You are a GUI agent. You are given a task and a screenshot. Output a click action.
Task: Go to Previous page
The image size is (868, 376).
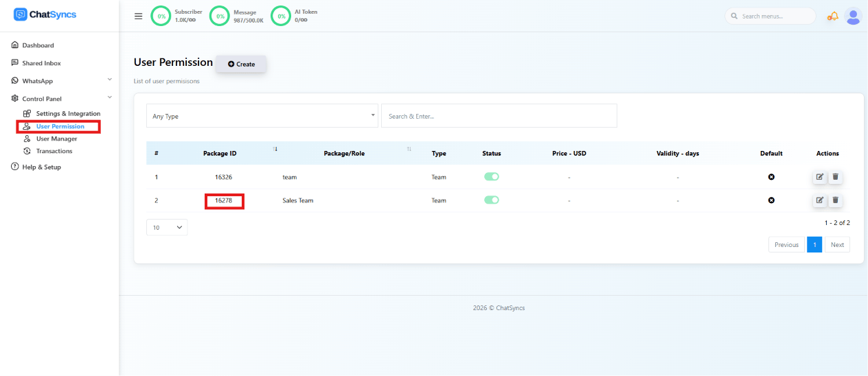[x=786, y=244]
